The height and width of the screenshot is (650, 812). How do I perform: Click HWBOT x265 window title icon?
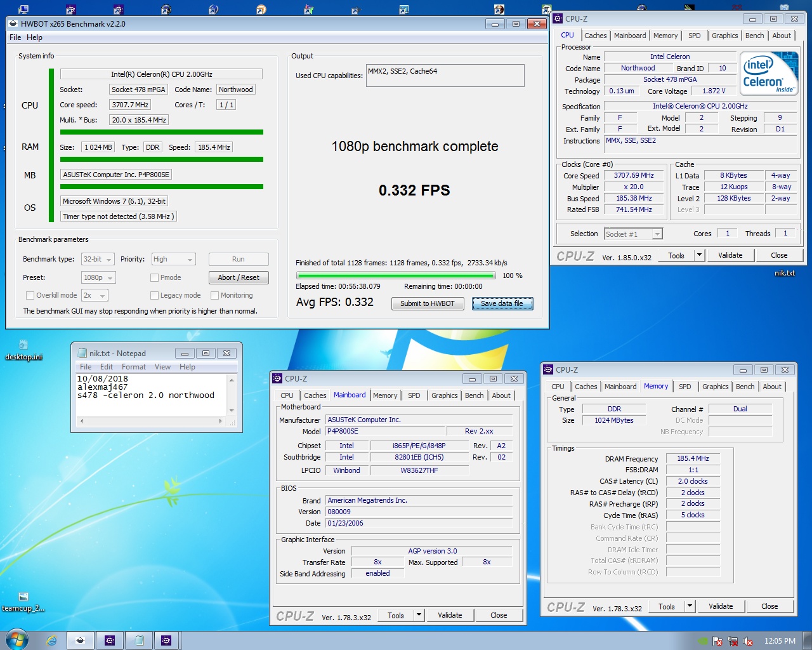tap(13, 23)
